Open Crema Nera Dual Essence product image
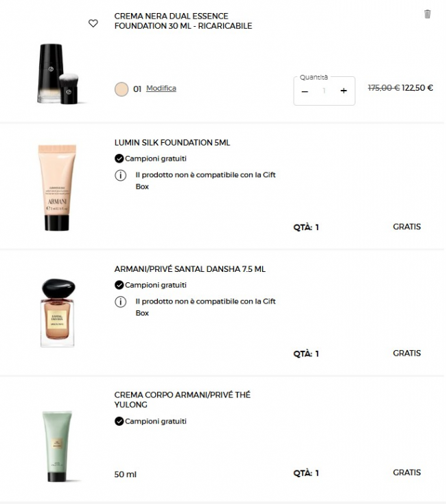 [x=58, y=73]
